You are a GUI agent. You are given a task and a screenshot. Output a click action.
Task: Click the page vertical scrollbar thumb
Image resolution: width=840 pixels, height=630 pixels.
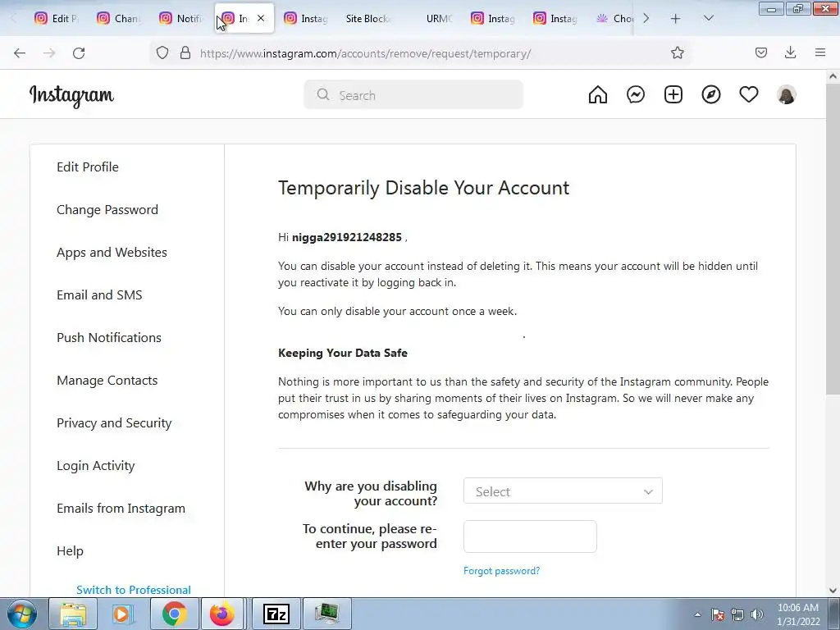833,240
